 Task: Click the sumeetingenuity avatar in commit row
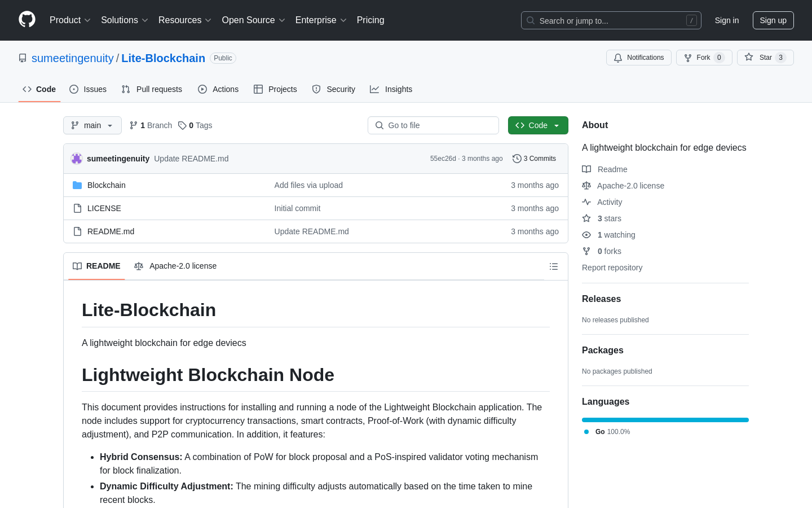click(77, 159)
